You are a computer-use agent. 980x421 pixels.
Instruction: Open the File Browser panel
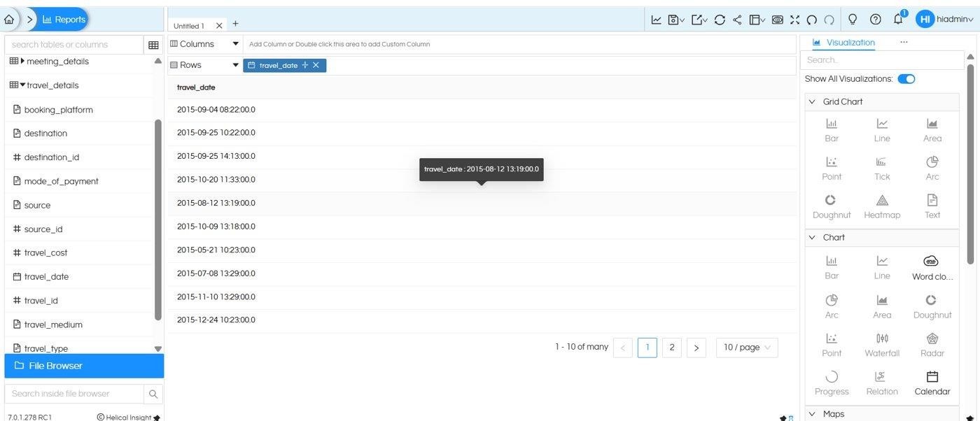pyautogui.click(x=84, y=366)
